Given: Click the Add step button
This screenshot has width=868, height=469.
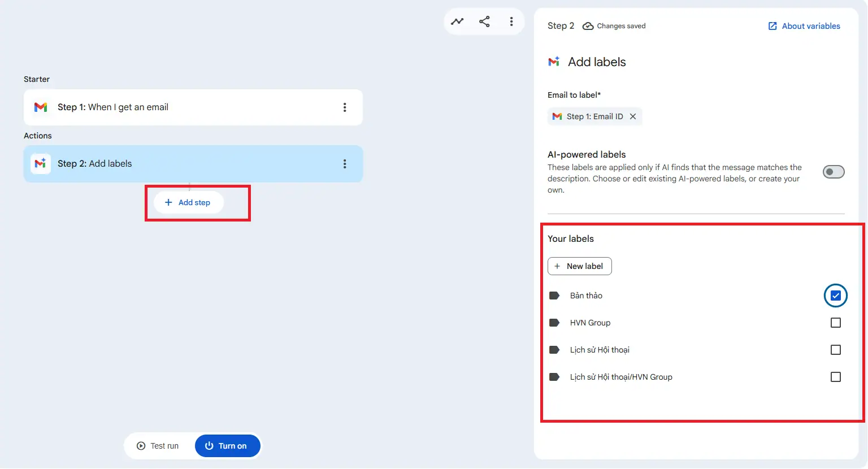Looking at the screenshot, I should (188, 202).
